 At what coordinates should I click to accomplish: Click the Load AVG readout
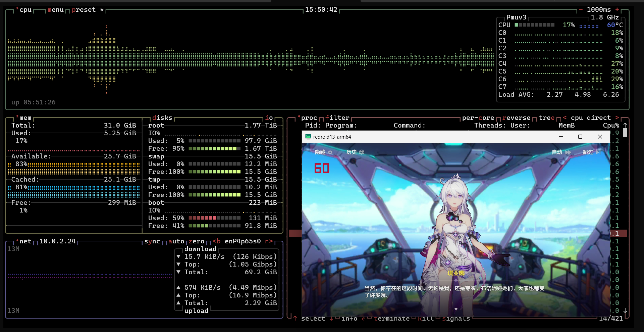coord(559,94)
